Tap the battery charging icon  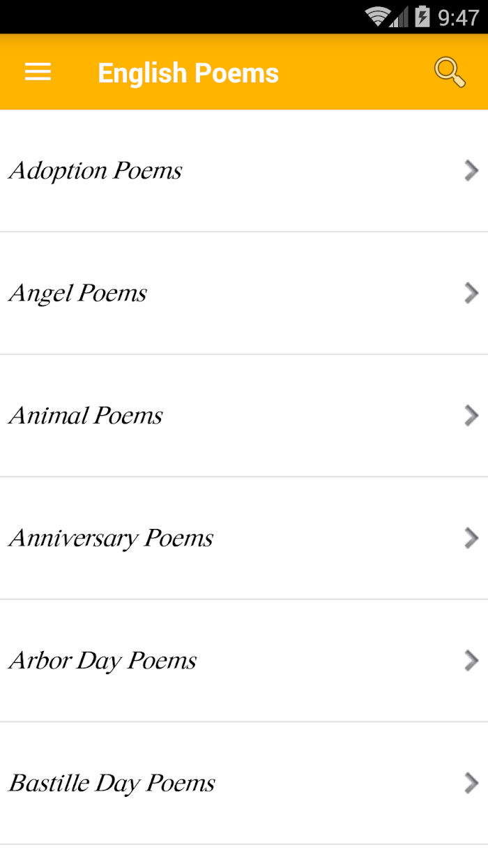click(x=422, y=16)
